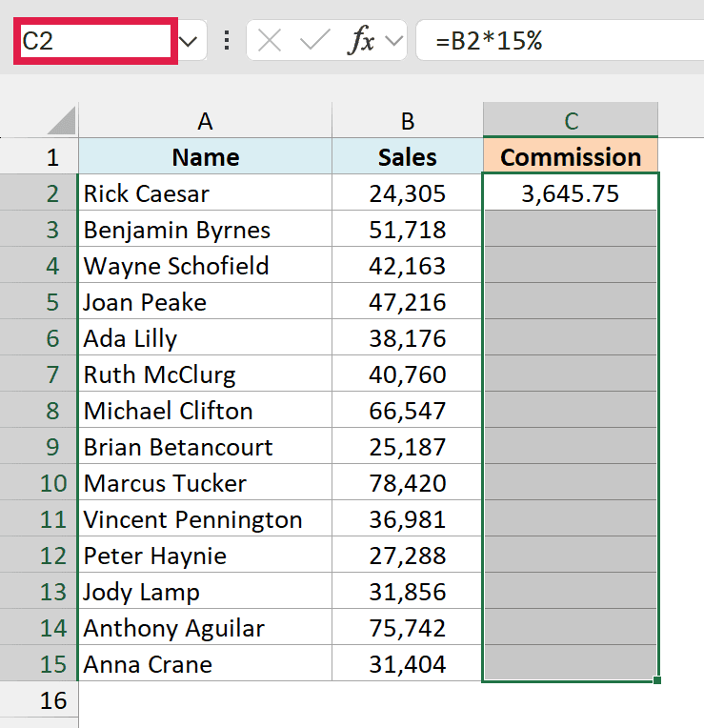Select empty commission cell beside Michael Clifton

[571, 411]
